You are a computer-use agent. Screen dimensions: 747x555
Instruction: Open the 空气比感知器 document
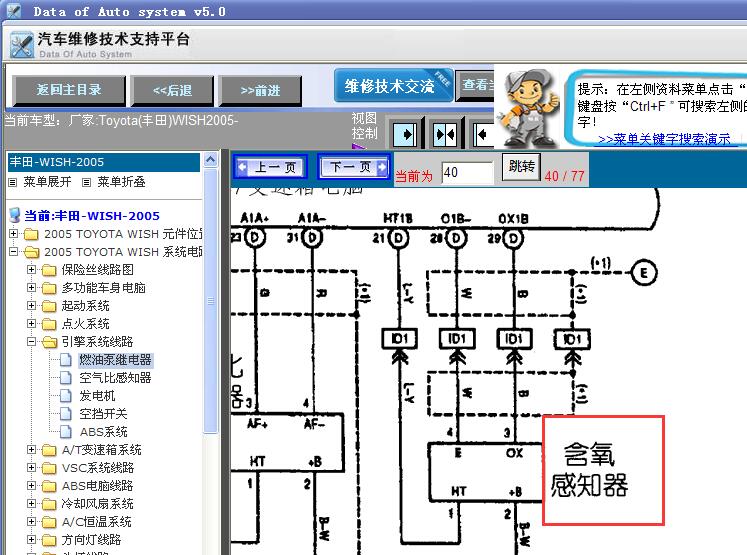115,378
